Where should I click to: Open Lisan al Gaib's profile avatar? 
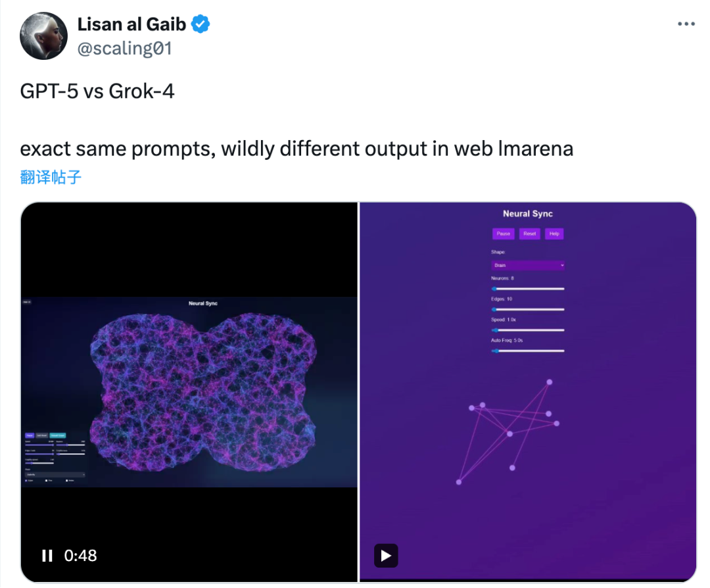pos(43,36)
